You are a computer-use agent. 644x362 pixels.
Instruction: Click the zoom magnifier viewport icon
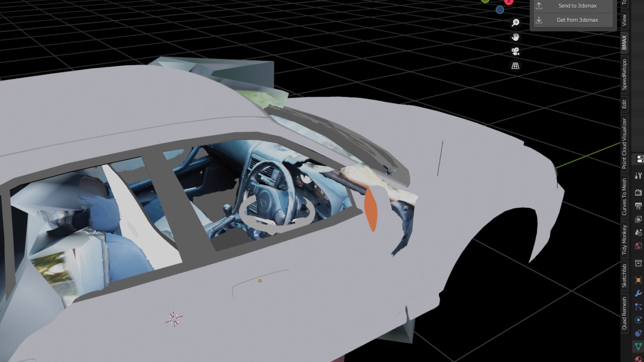tap(516, 22)
